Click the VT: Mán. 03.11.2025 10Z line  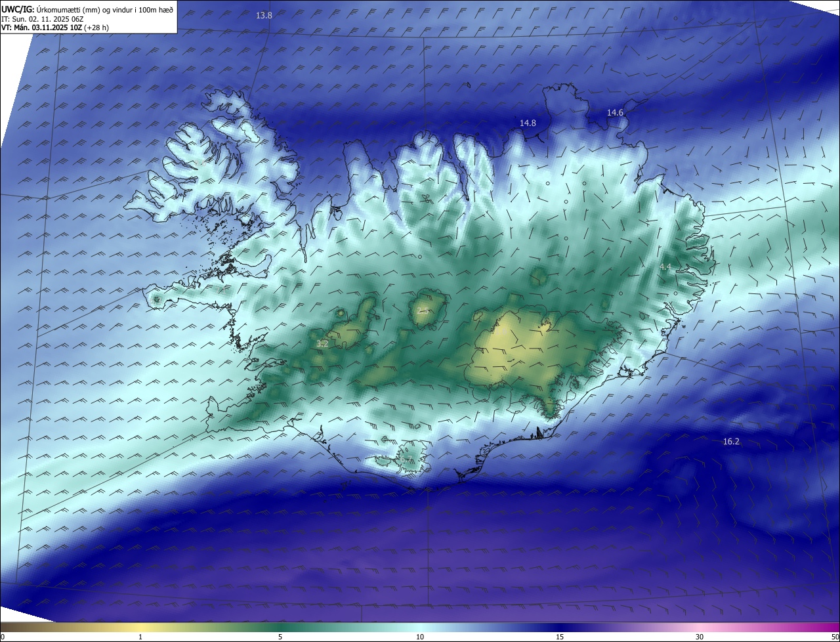(55, 28)
